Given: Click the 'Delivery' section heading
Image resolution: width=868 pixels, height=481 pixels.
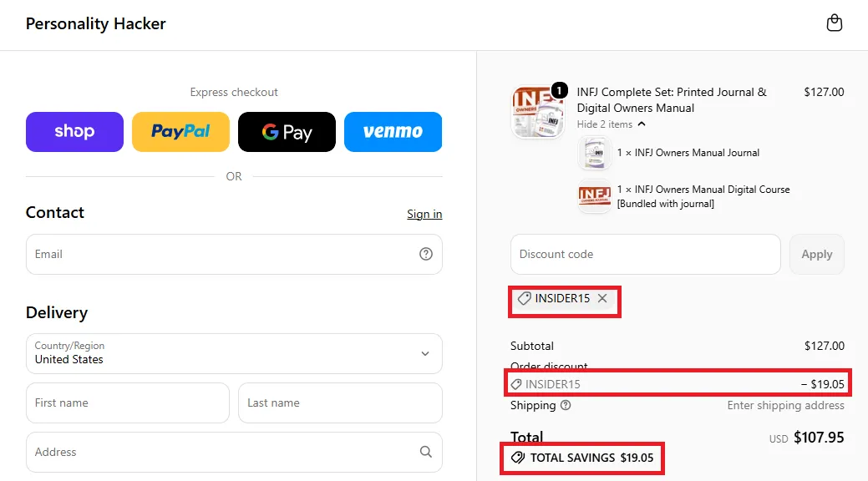Looking at the screenshot, I should point(57,312).
